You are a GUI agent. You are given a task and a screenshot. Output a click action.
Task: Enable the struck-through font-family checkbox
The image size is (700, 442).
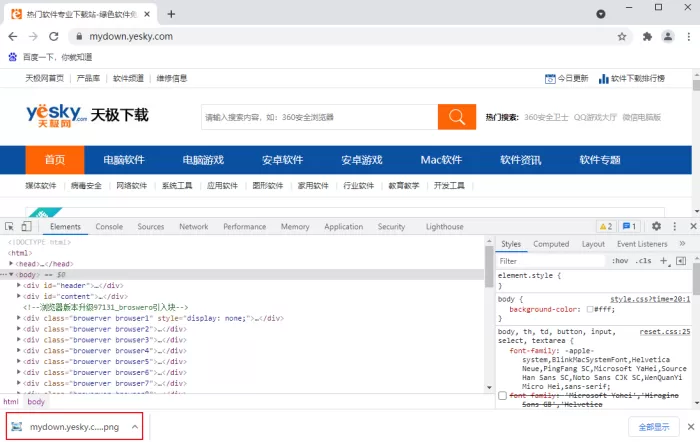[x=502, y=396]
